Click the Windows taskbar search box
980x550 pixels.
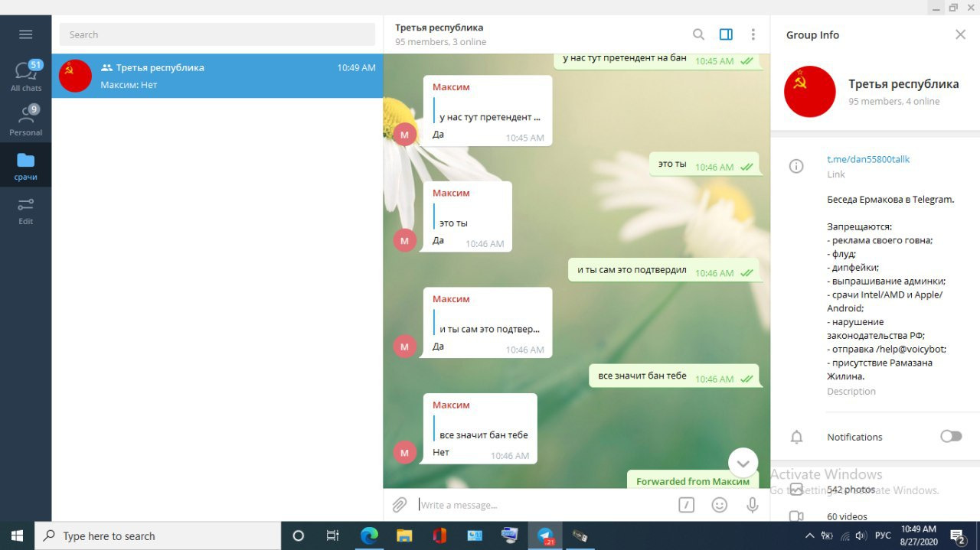pos(158,536)
